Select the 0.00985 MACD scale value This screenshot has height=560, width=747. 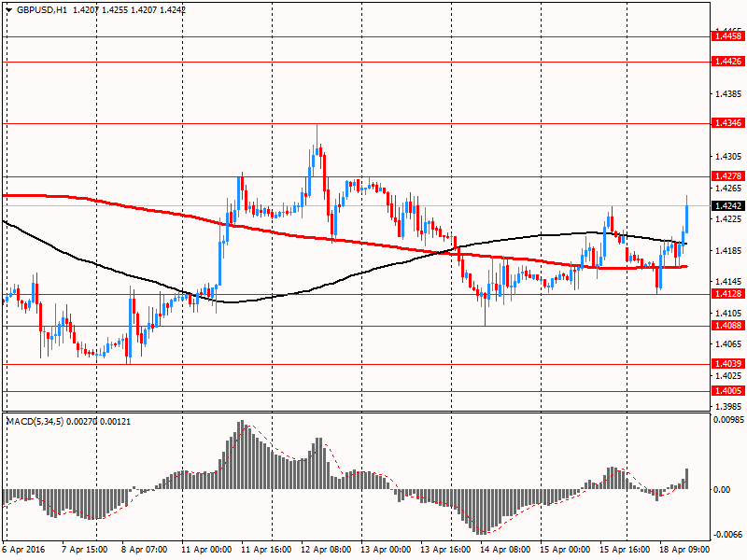click(728, 419)
